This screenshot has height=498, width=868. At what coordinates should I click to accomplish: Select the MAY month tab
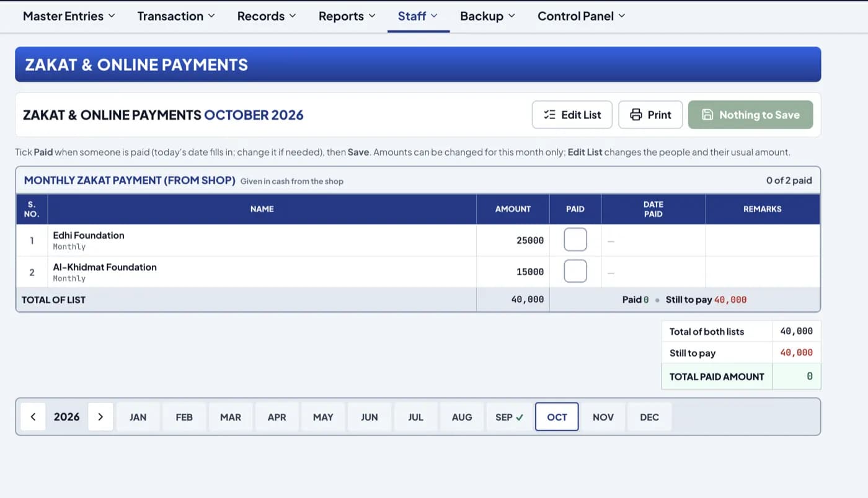323,417
